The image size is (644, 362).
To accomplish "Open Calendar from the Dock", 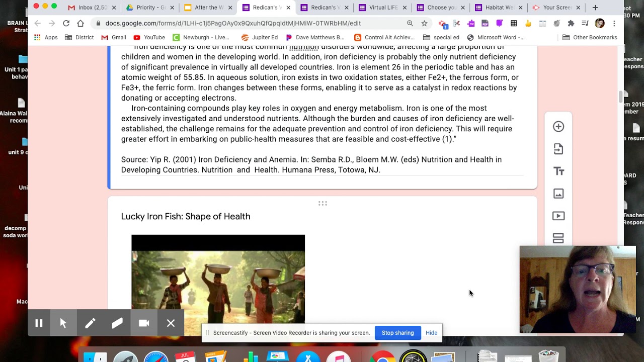I will pos(185,357).
